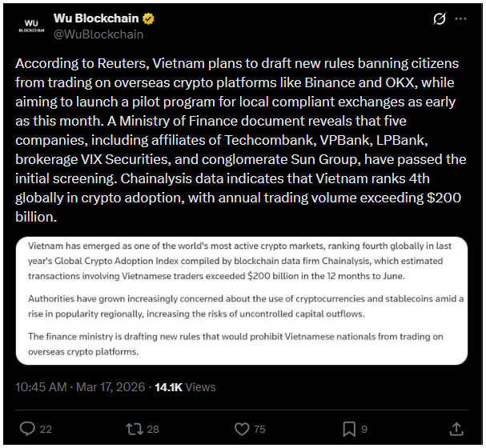Click the repost count of 28
The image size is (486, 448).
[154, 430]
